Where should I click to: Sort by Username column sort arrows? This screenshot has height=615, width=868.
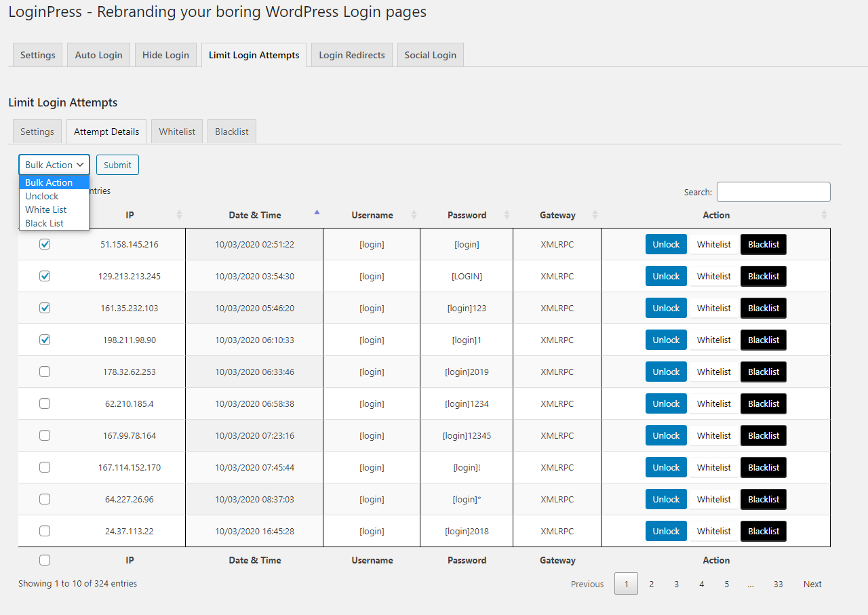414,215
